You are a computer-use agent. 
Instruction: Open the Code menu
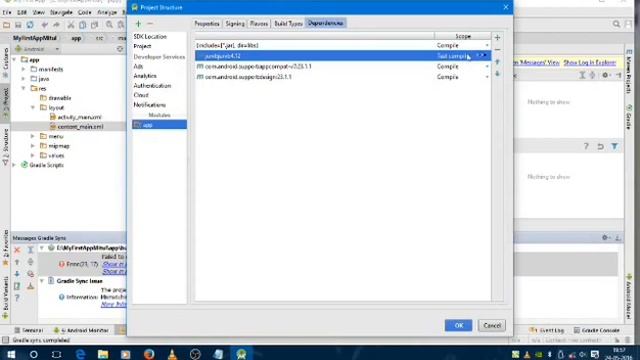click(84, 13)
